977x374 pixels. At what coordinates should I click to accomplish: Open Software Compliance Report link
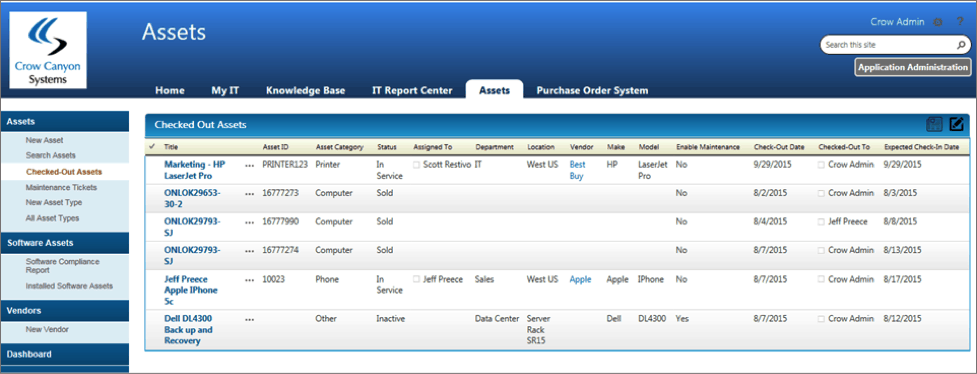(62, 266)
